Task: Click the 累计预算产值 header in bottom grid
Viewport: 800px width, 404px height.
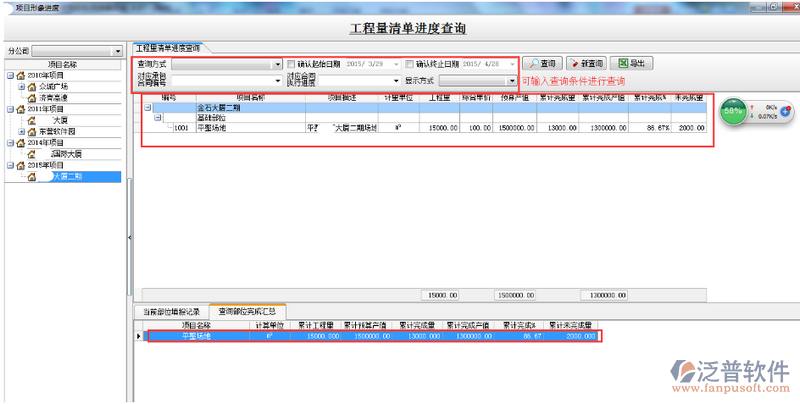Action: click(x=365, y=325)
